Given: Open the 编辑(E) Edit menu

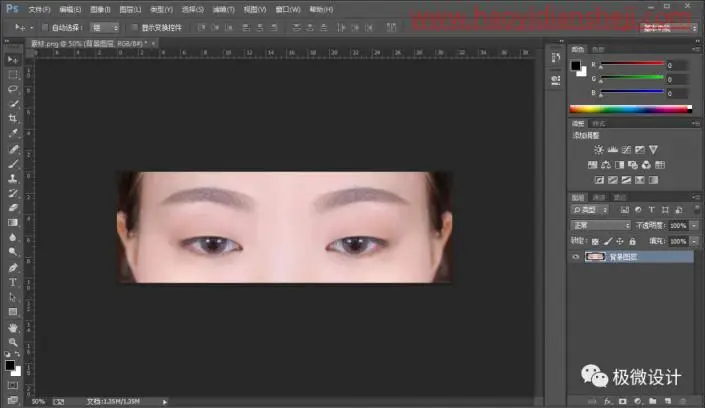Looking at the screenshot, I should 70,9.
